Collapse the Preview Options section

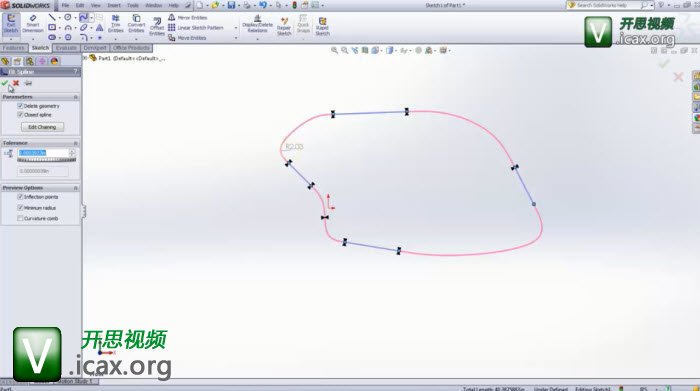[75, 188]
